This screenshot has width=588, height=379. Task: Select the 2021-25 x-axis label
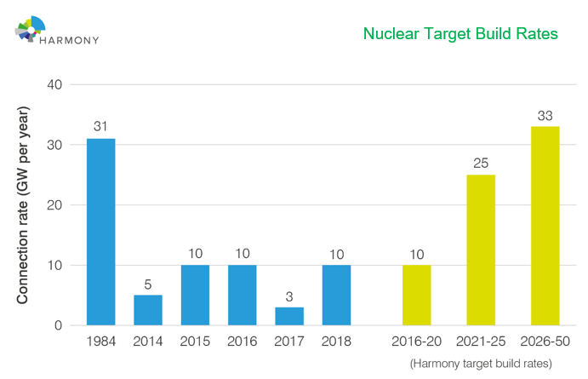481,342
